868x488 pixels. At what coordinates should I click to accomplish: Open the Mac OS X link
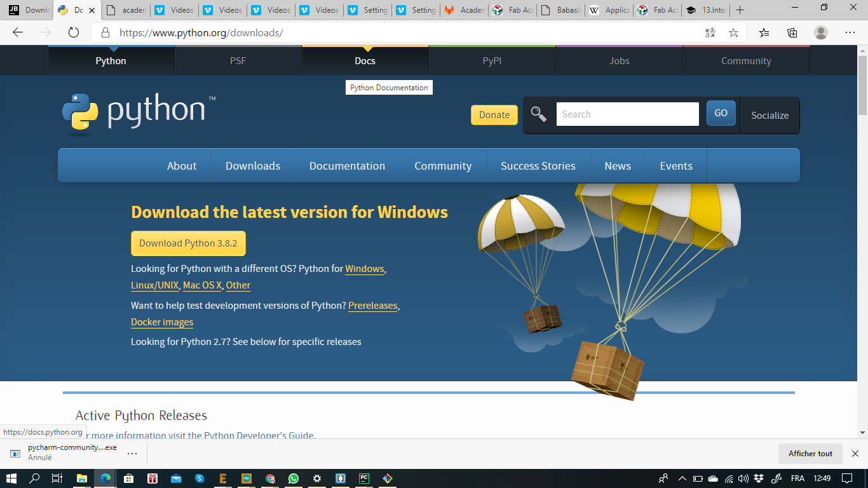(202, 285)
